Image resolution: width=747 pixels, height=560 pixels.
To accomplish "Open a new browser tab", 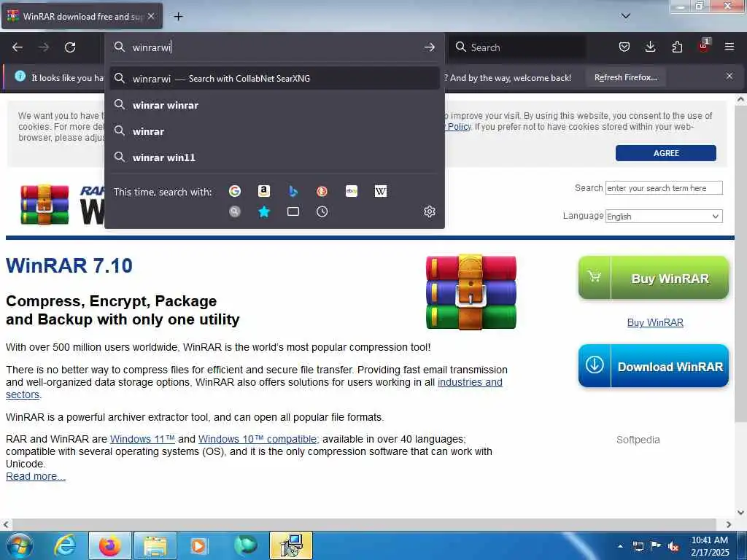I will pyautogui.click(x=178, y=17).
